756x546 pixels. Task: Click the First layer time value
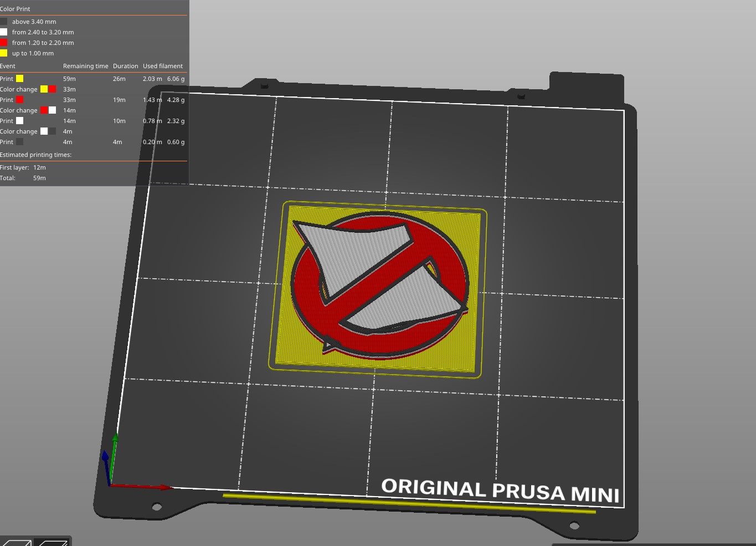click(x=39, y=167)
